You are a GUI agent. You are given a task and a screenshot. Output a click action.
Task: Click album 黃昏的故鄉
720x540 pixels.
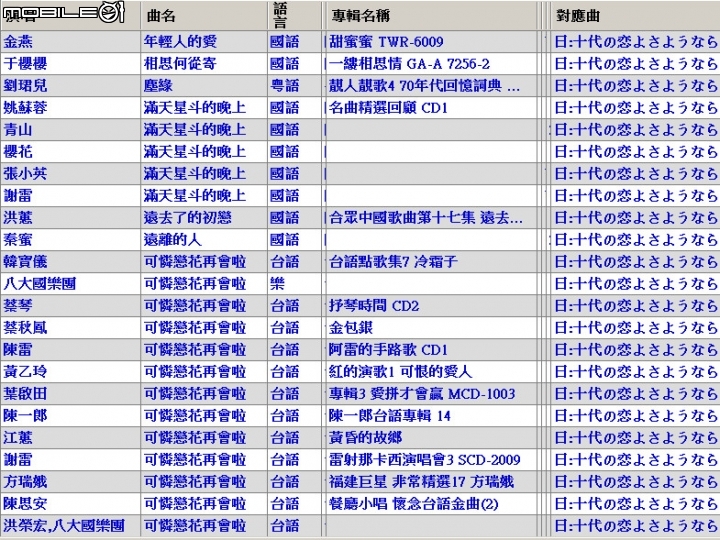[x=366, y=438]
